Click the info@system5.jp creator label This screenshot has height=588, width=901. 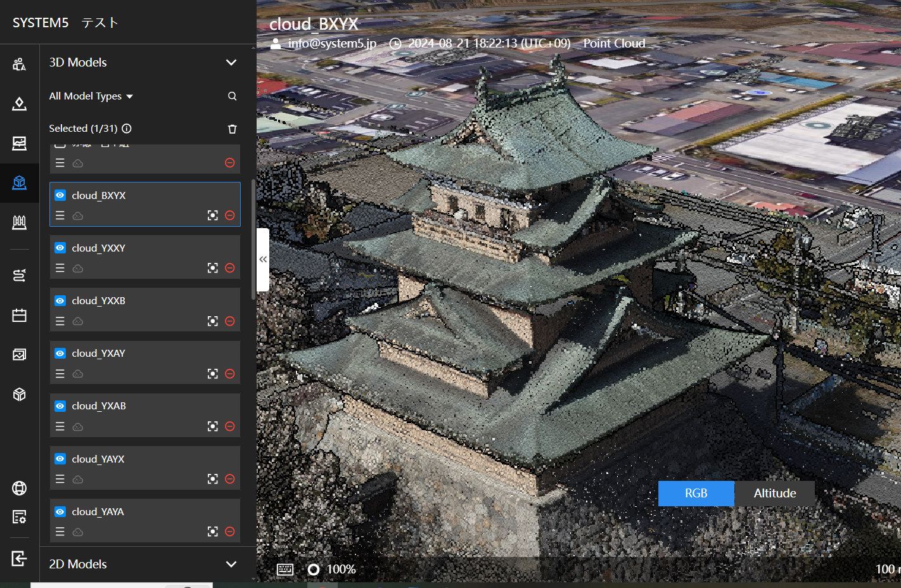[x=332, y=43]
